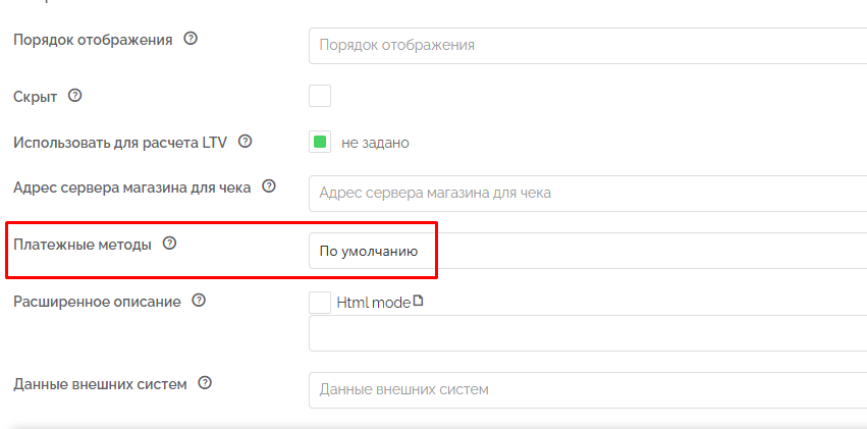This screenshot has height=429, width=867.
Task: Open the Платежные методы dropdown По умолчанию
Action: (x=370, y=251)
